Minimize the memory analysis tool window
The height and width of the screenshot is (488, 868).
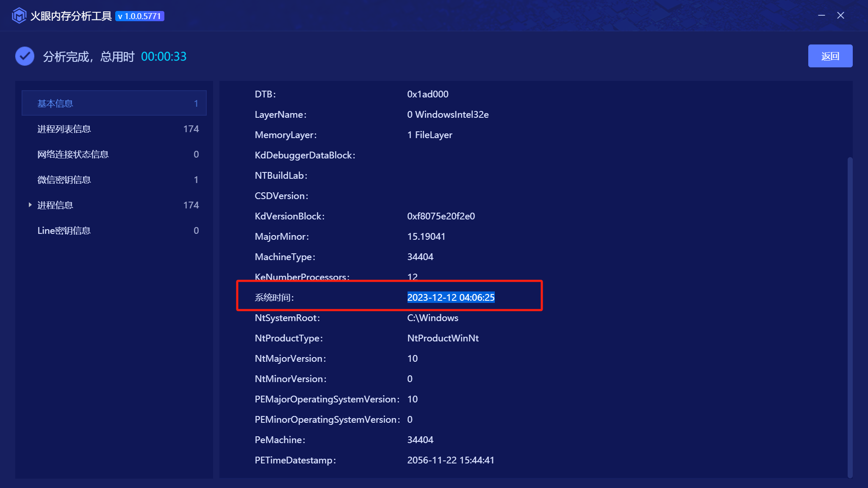[821, 15]
